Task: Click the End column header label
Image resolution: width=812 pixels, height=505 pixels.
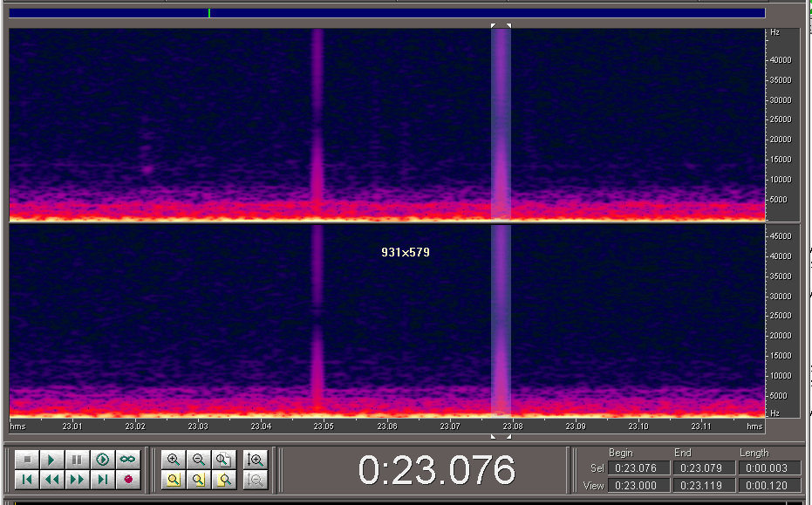Action: [683, 453]
